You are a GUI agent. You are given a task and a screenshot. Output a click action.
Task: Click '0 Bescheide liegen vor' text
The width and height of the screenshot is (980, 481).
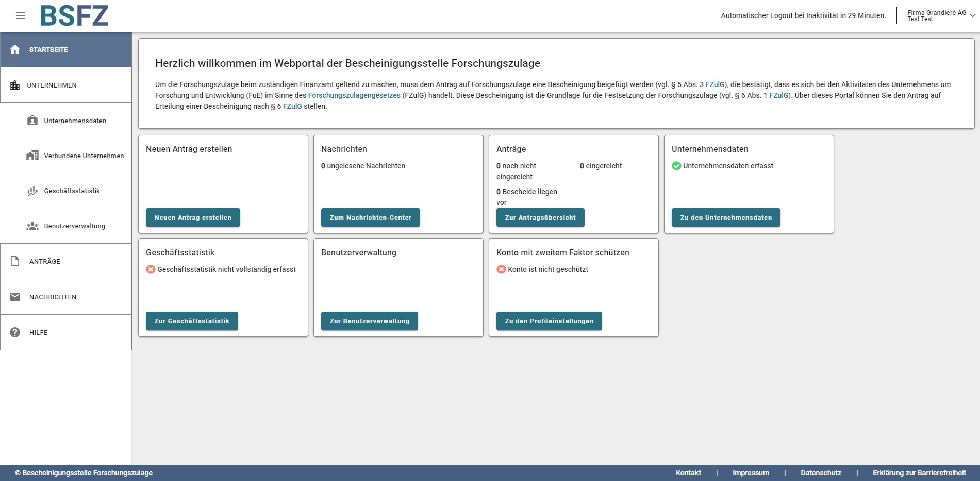pyautogui.click(x=527, y=197)
